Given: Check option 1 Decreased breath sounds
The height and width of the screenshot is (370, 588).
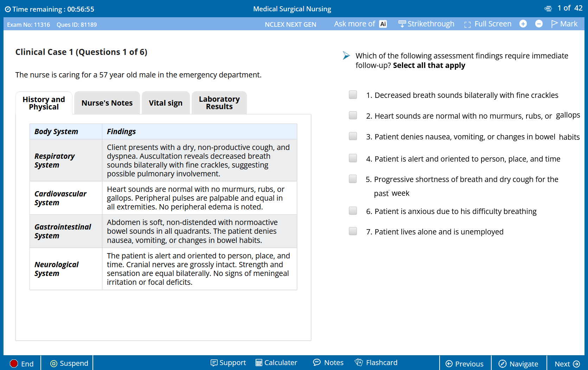Looking at the screenshot, I should [x=353, y=95].
